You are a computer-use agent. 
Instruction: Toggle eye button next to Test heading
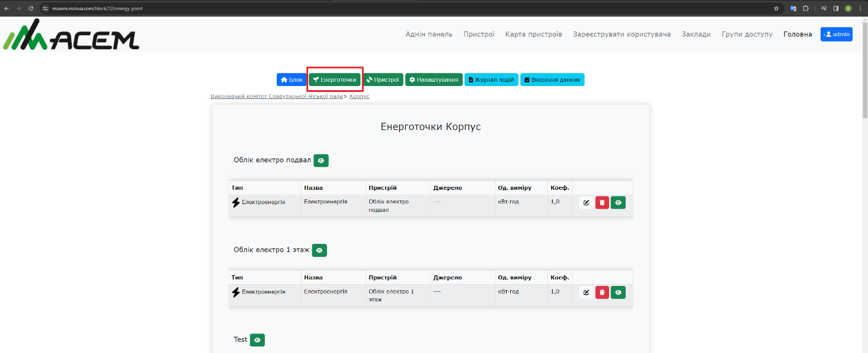pyautogui.click(x=257, y=340)
